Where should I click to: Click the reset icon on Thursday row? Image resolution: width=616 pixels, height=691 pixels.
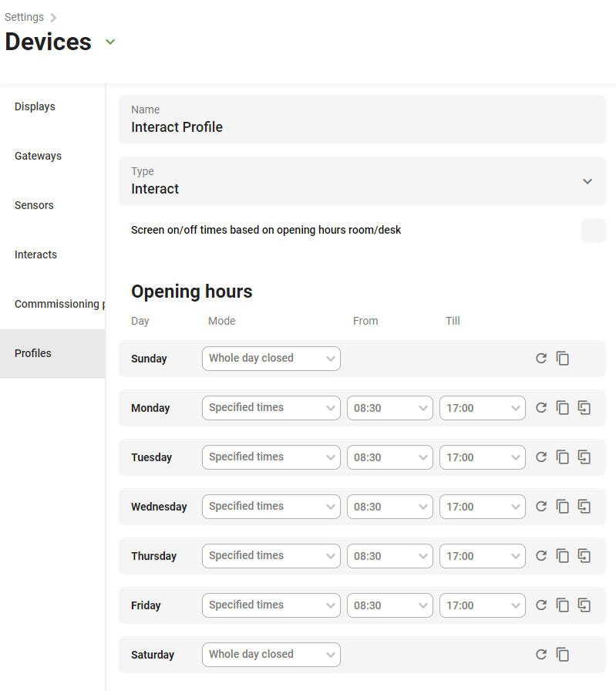click(x=541, y=556)
